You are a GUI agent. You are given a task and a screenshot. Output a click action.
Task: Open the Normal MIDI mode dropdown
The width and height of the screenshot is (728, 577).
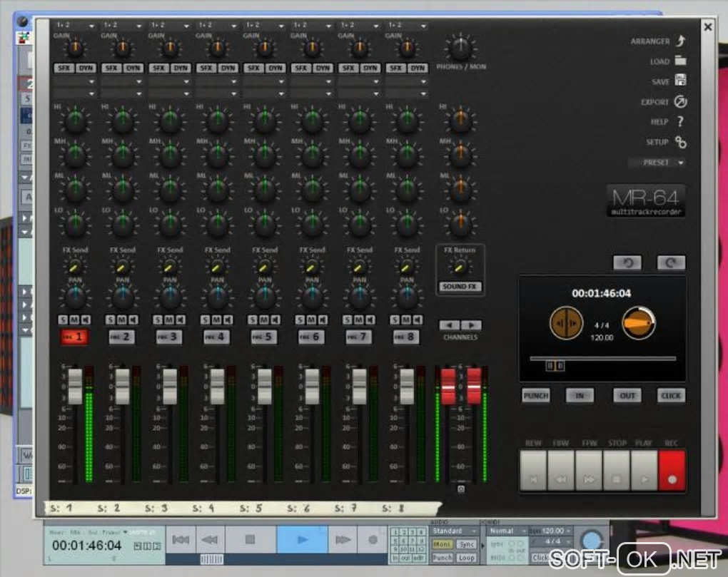point(508,531)
